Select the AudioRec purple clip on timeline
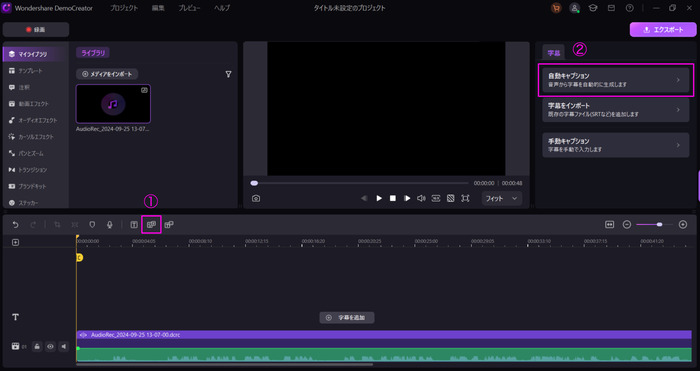700x371 pixels. (384, 334)
